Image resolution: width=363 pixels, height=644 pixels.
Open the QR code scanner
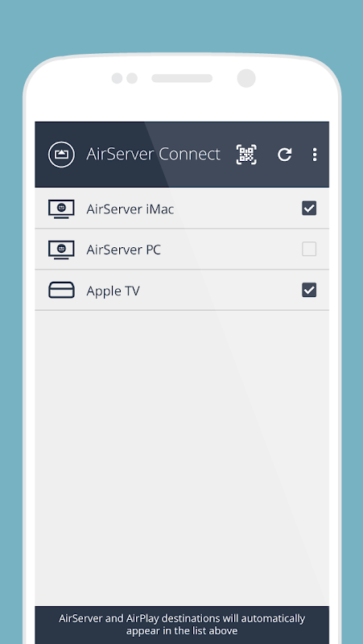pyautogui.click(x=246, y=155)
